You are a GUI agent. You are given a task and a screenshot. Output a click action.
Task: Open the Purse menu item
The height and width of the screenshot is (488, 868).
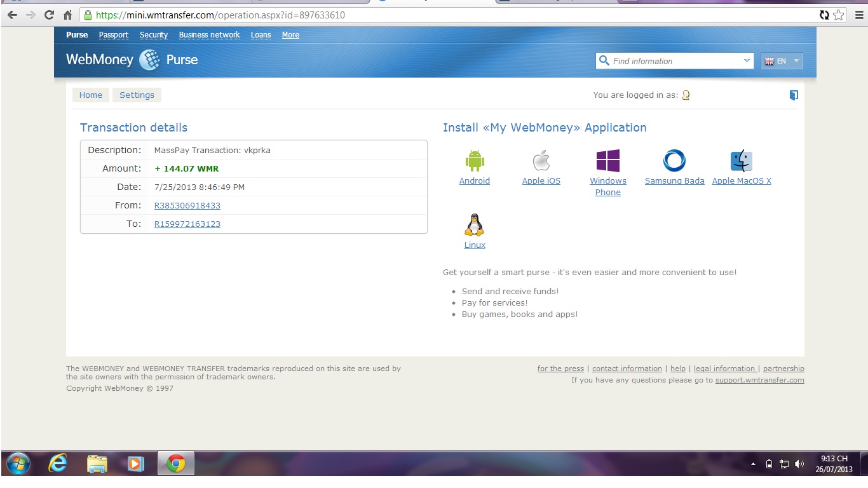point(77,35)
